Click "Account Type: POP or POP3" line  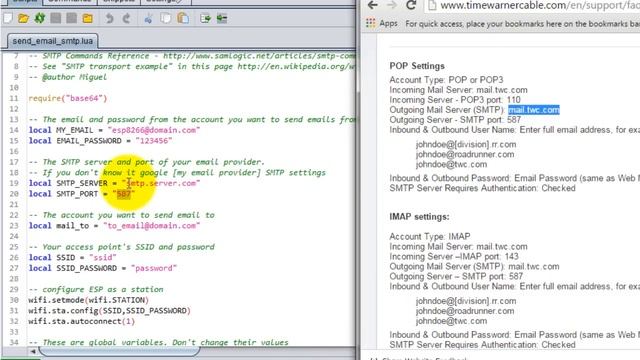click(x=447, y=80)
